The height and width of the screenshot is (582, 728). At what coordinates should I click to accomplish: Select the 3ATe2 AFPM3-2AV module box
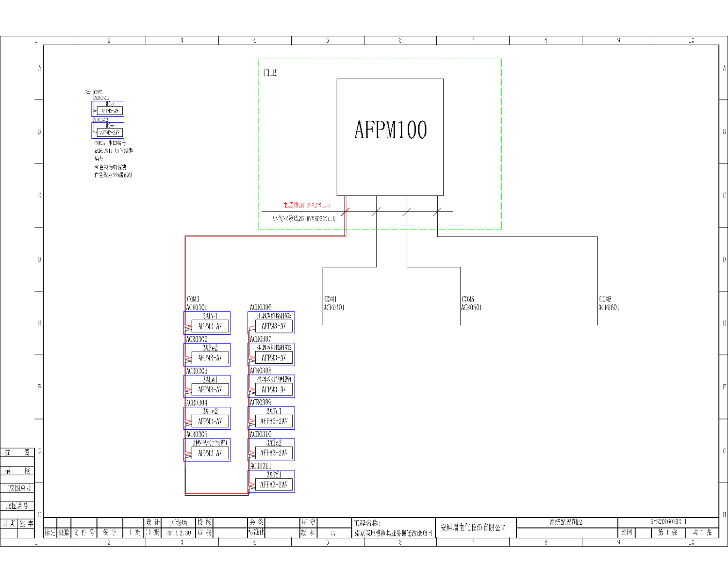pos(271,450)
